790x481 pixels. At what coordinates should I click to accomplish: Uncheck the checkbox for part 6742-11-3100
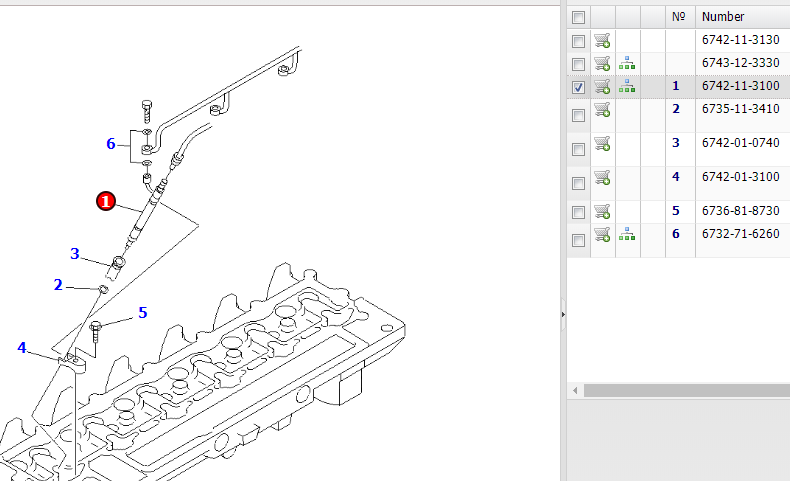point(578,87)
